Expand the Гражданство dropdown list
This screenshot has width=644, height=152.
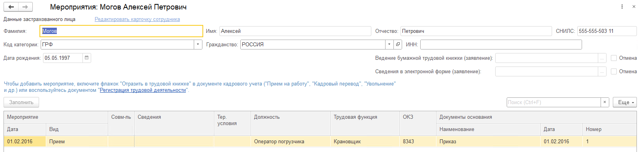389,44
